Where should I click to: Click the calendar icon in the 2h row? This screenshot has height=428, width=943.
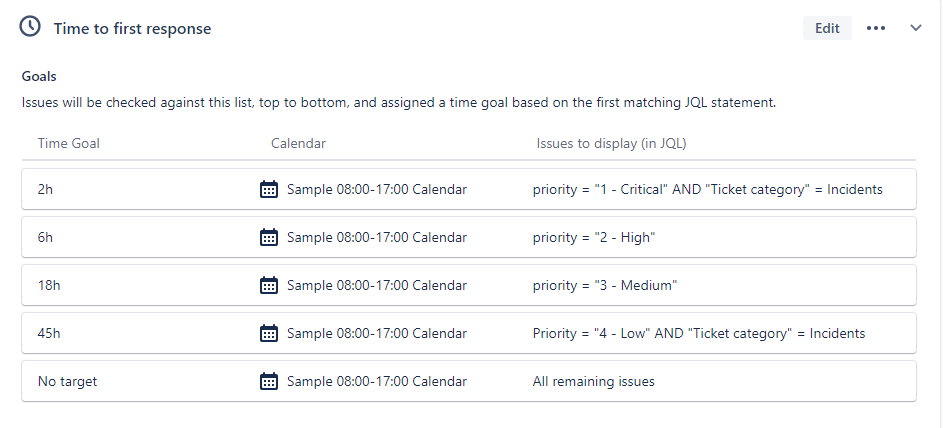pos(269,189)
